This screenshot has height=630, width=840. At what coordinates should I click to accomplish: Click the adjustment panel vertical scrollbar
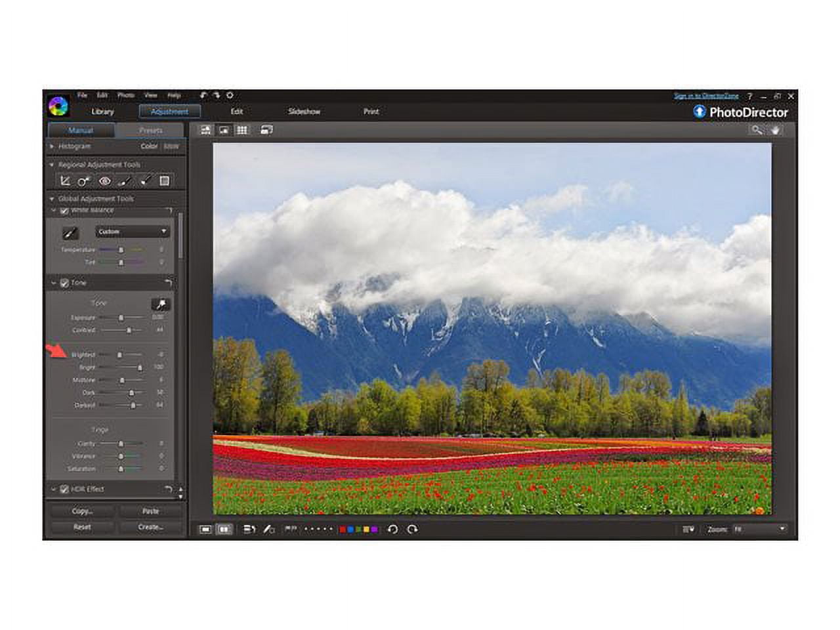(180, 236)
